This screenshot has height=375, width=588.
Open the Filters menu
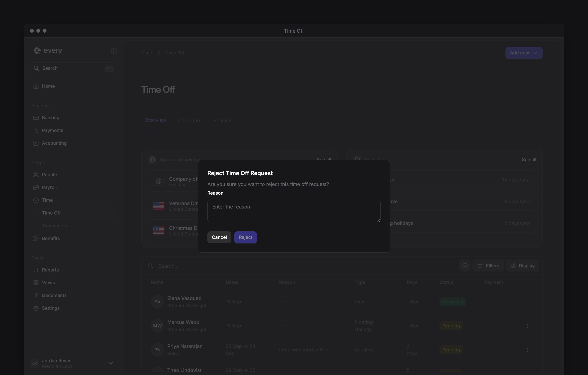(488, 266)
